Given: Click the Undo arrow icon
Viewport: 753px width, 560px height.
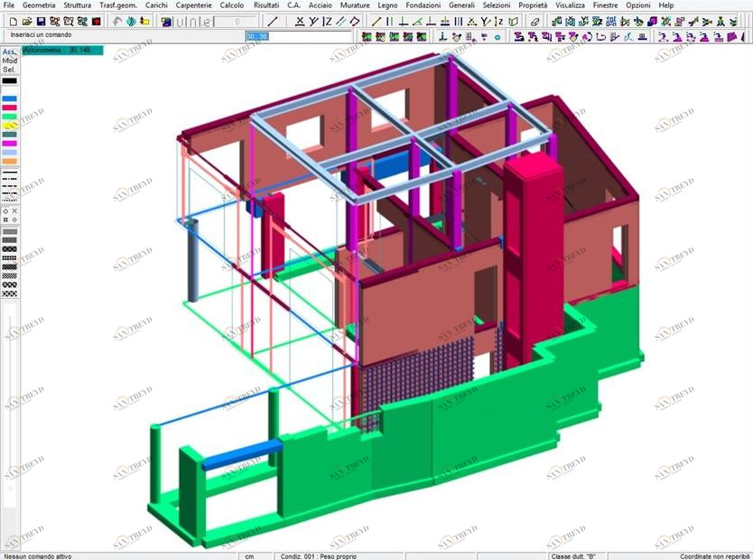Looking at the screenshot, I should click(117, 22).
